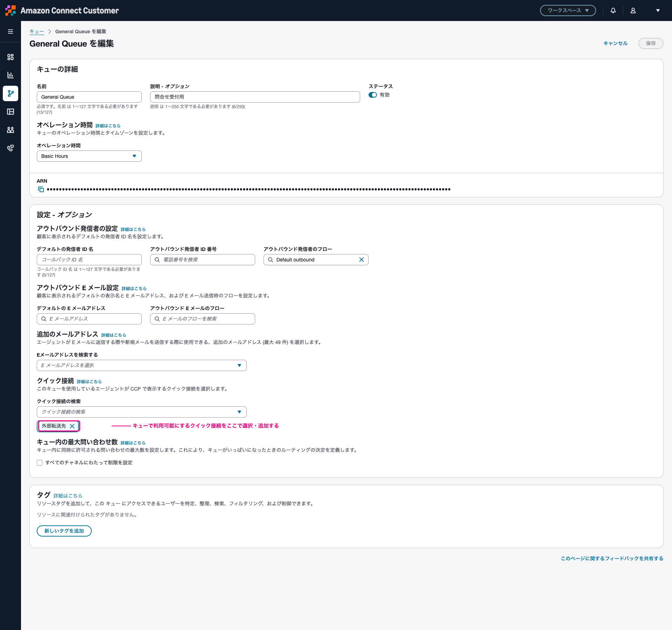Expand the top-right account dropdown arrow

658,10
